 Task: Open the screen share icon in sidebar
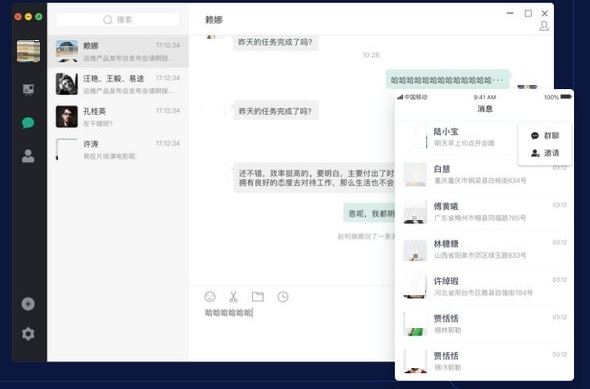coord(28,90)
